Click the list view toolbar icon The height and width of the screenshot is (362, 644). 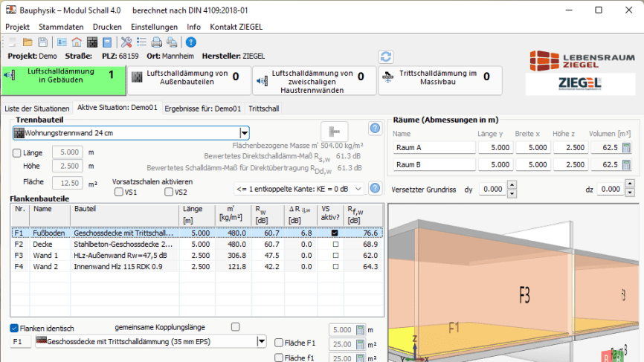(141, 42)
